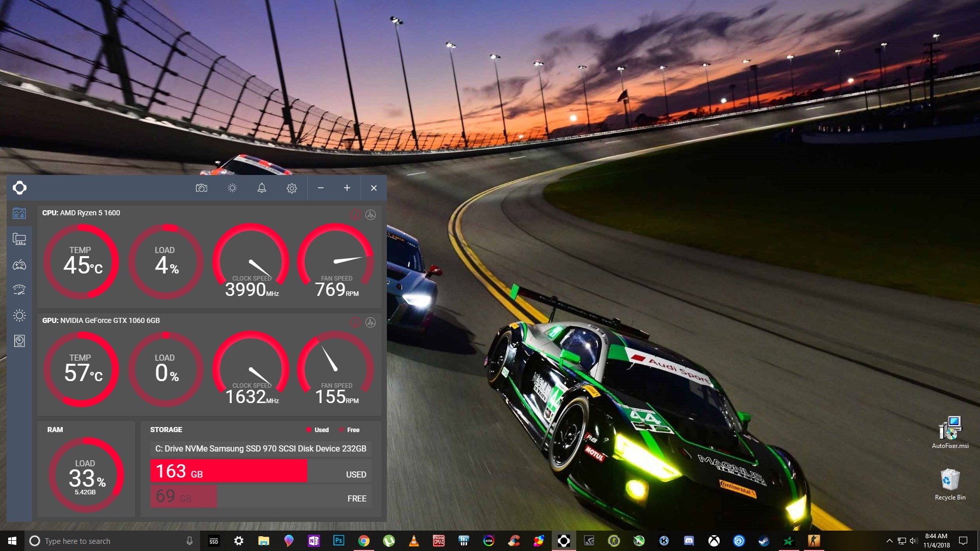Launch VLC media player from taskbar
980x551 pixels.
[414, 541]
